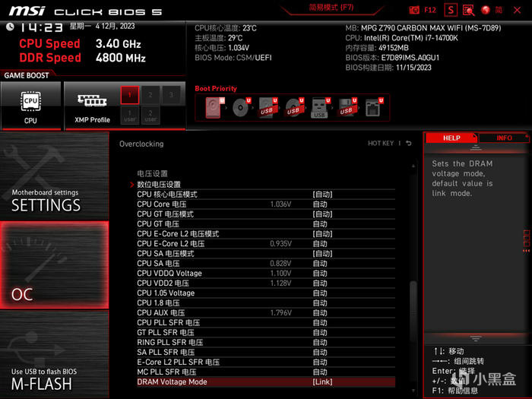
Task: Select the USB floppy boot device icon
Action: click(x=347, y=108)
